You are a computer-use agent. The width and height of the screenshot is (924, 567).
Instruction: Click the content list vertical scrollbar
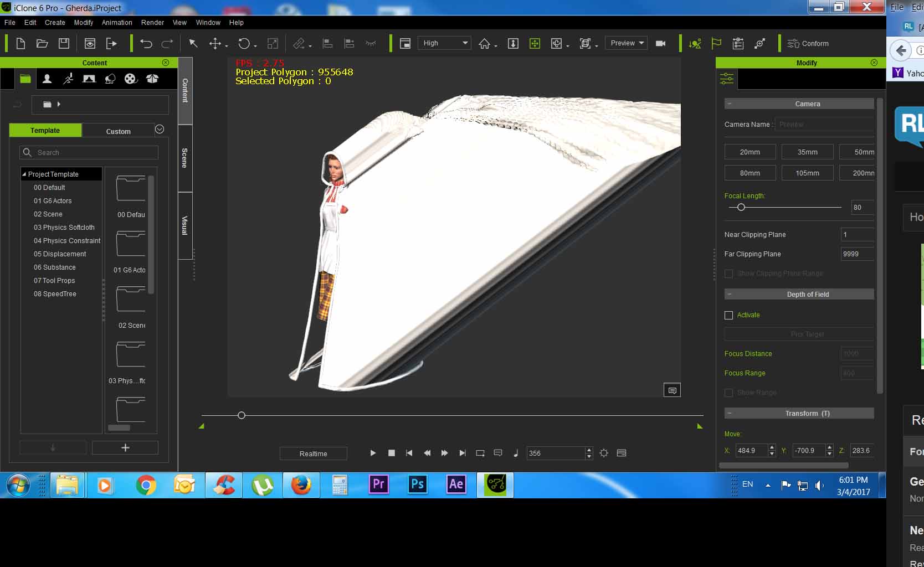151,235
